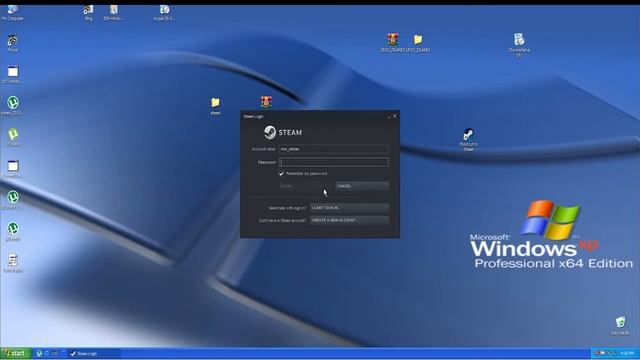Select the Recycle Bin icon
The height and width of the screenshot is (360, 640).
click(x=620, y=325)
